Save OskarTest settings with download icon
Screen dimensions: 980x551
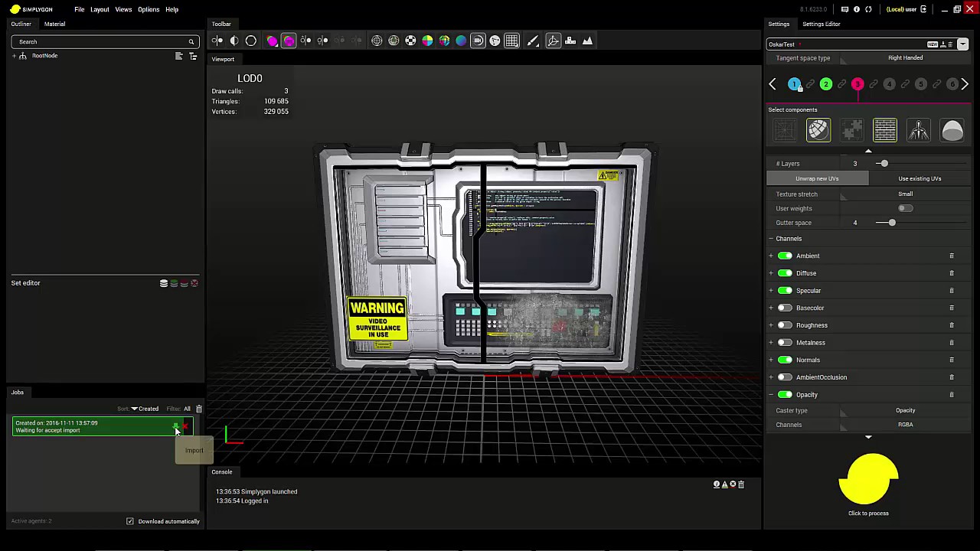[943, 44]
